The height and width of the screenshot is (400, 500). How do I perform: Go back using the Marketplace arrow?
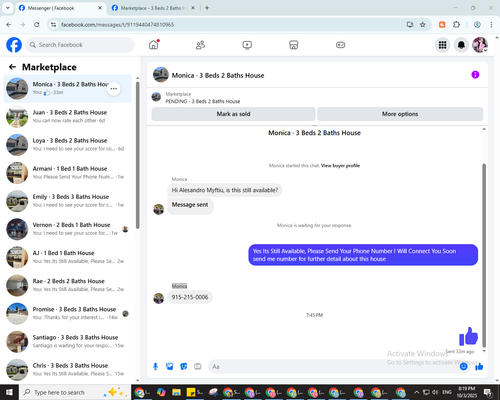tap(12, 67)
